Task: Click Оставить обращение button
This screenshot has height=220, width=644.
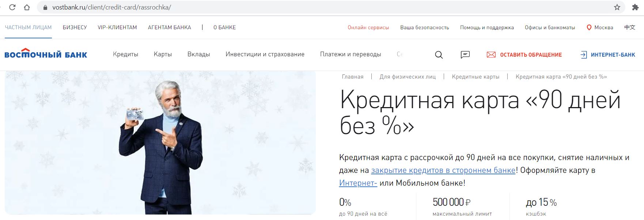Action: coord(531,55)
